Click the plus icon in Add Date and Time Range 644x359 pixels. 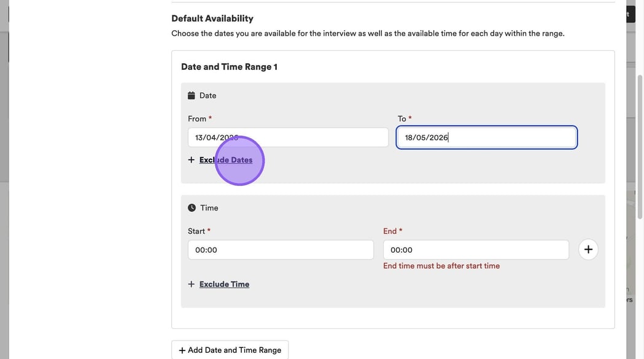182,350
